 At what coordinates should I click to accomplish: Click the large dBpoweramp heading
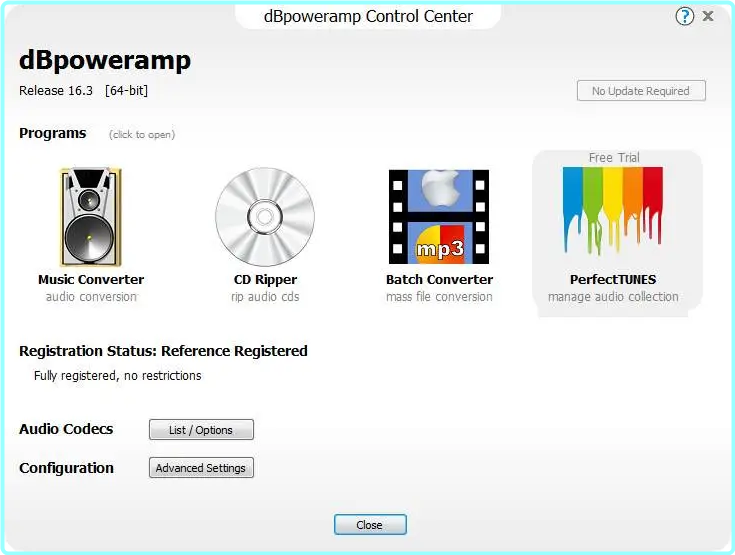coord(105,61)
